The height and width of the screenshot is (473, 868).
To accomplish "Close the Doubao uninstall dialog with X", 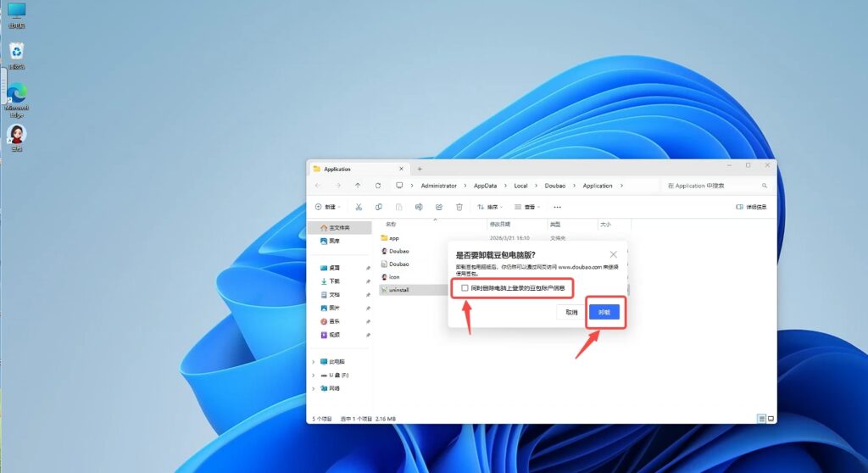I will click(614, 254).
